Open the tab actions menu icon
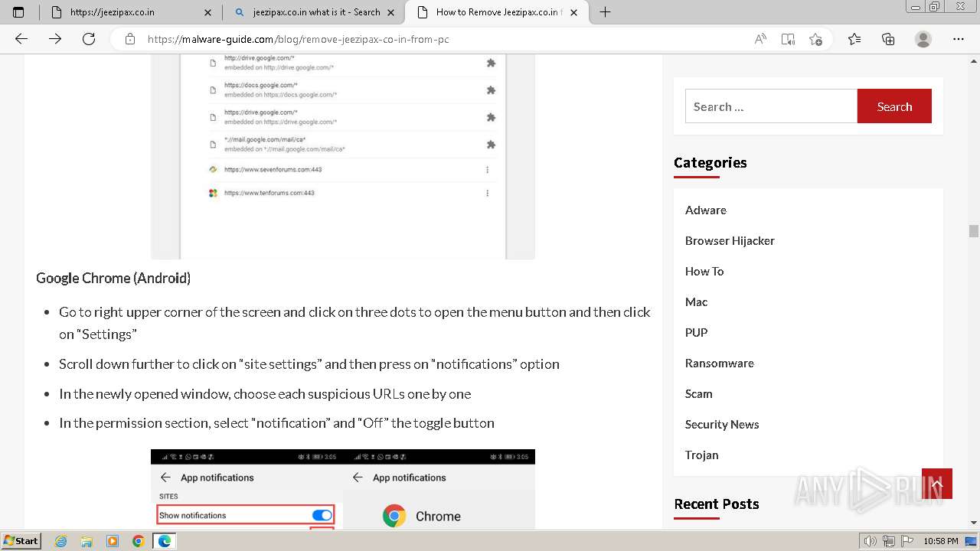The image size is (980, 551). click(18, 12)
